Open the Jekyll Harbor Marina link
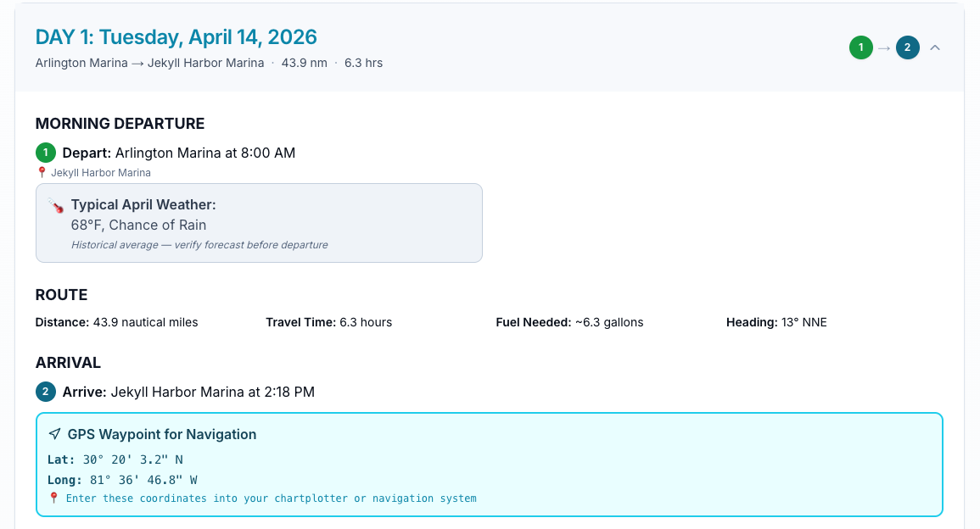 point(99,172)
